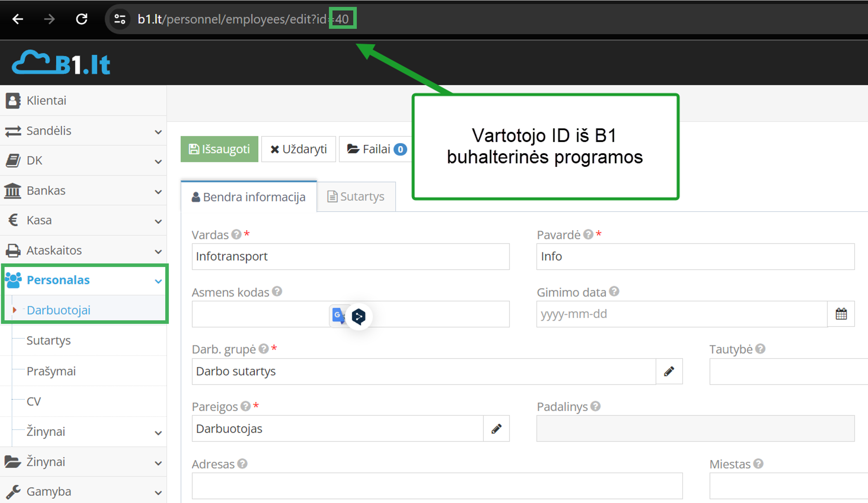Click the Asmens kodas input field
868x503 pixels.
click(351, 314)
